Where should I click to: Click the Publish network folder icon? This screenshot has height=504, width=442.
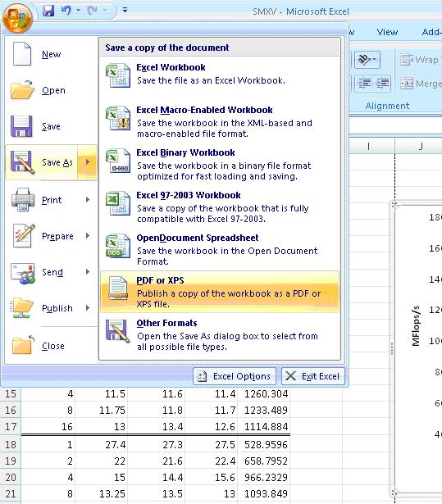click(x=22, y=308)
